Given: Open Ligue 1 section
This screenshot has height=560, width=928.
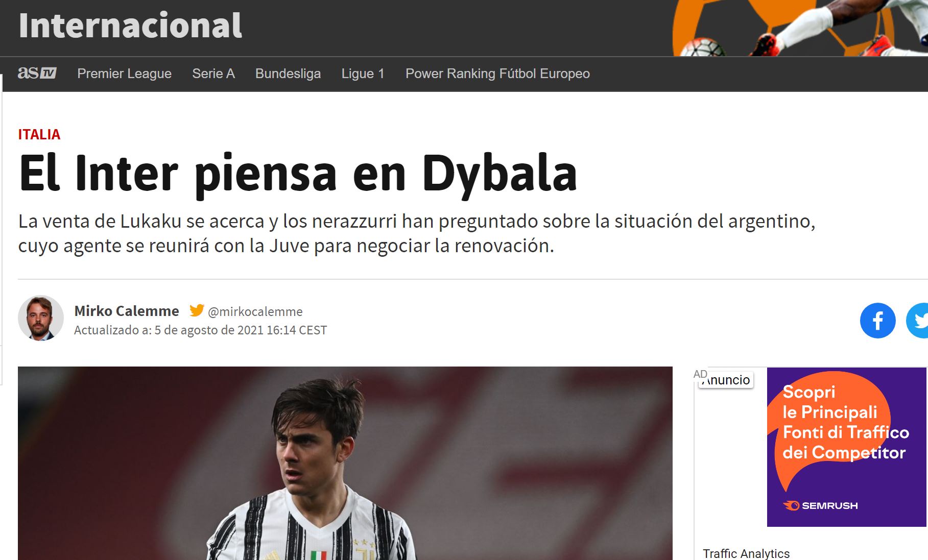Looking at the screenshot, I should 363,74.
